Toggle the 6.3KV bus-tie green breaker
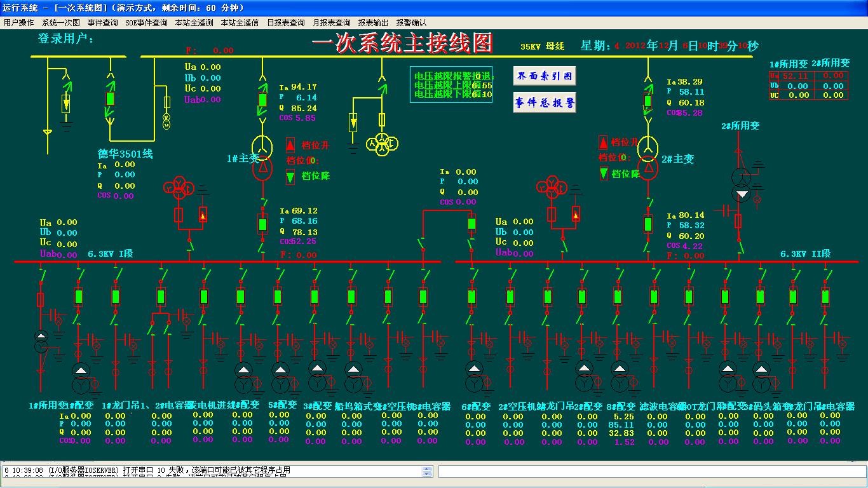868x488 pixels. tap(471, 224)
